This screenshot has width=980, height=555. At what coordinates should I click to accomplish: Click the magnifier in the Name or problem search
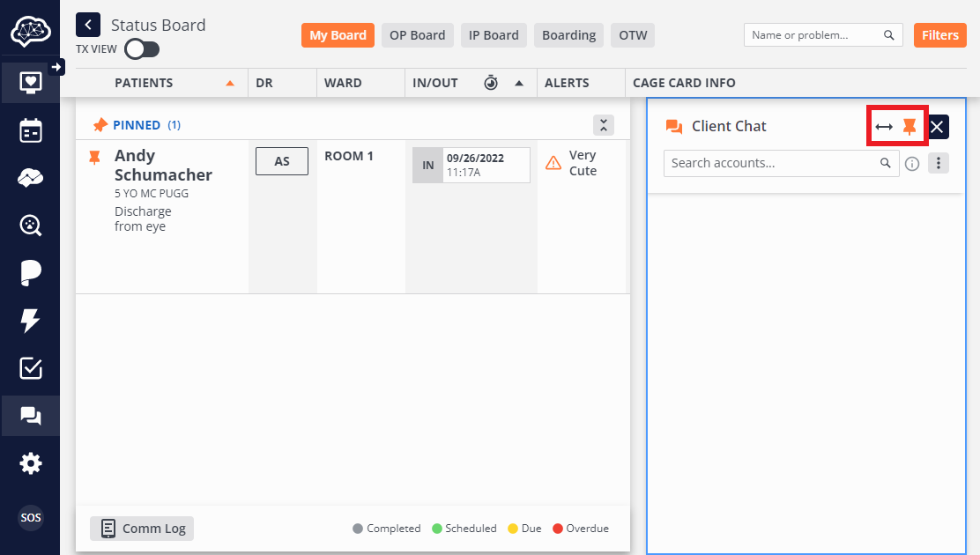[x=888, y=35]
